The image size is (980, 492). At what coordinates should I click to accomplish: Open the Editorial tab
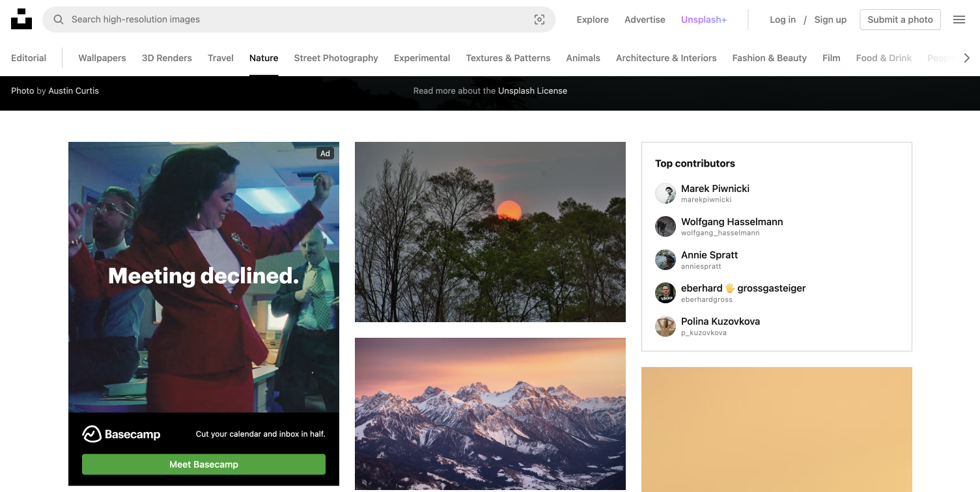[28, 58]
